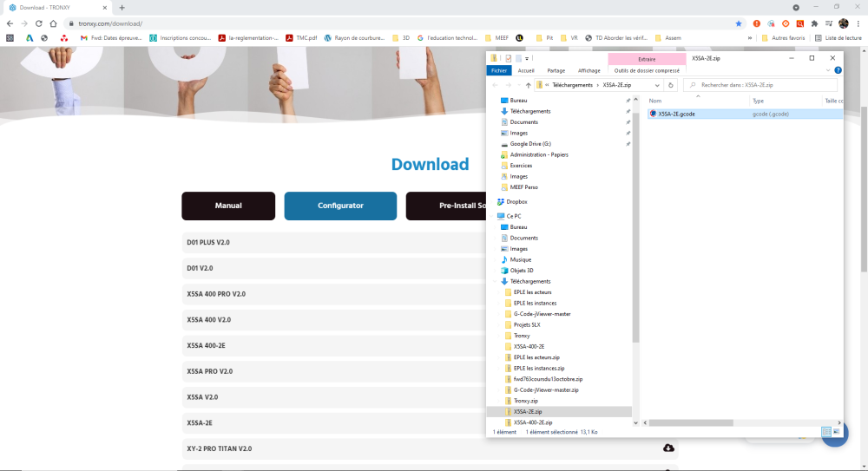The width and height of the screenshot is (868, 471).
Task: Click the Chrome home icon
Action: point(53,23)
